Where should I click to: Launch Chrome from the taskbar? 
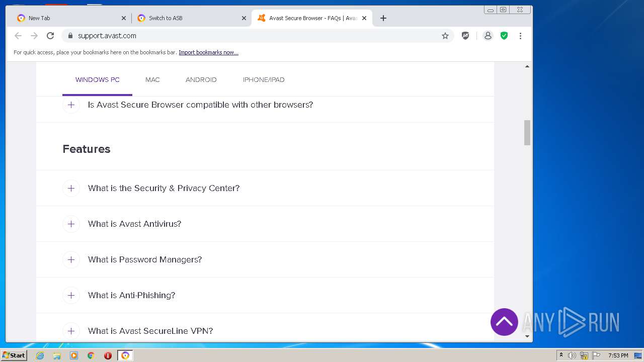(x=91, y=355)
